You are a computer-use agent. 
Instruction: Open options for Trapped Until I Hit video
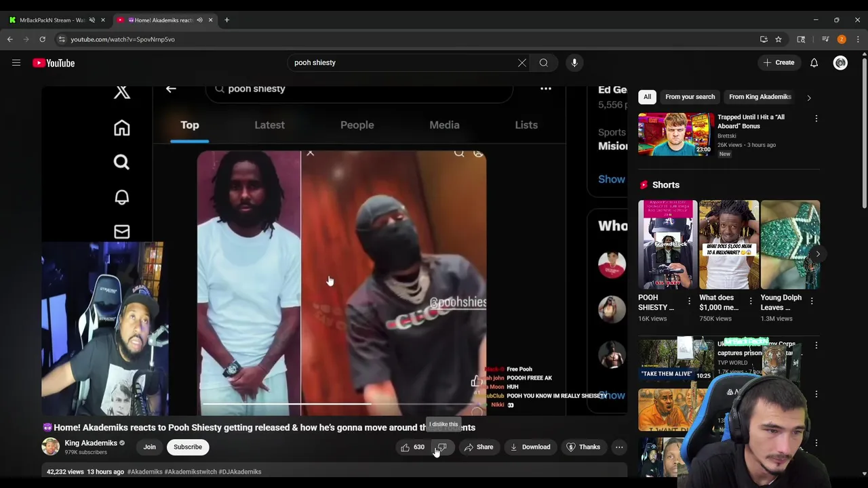point(816,119)
